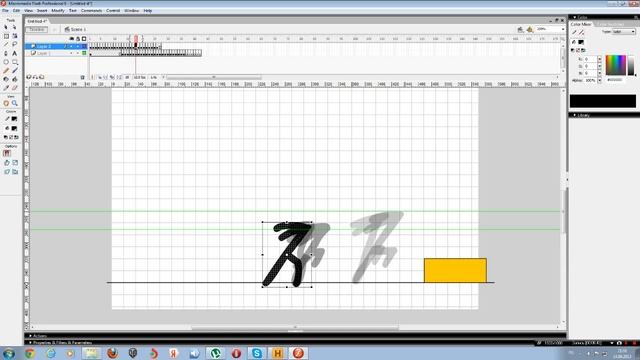Open uTorrent from the taskbar
The height and width of the screenshot is (360, 640).
[x=216, y=353]
